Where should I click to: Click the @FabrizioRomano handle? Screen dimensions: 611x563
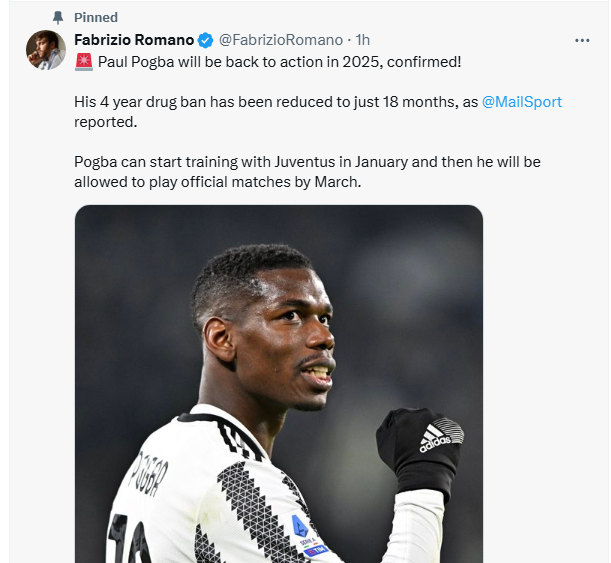[x=281, y=40]
